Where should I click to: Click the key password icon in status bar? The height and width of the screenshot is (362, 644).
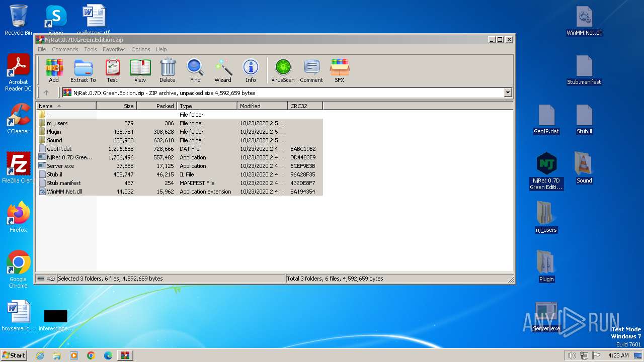pyautogui.click(x=51, y=278)
